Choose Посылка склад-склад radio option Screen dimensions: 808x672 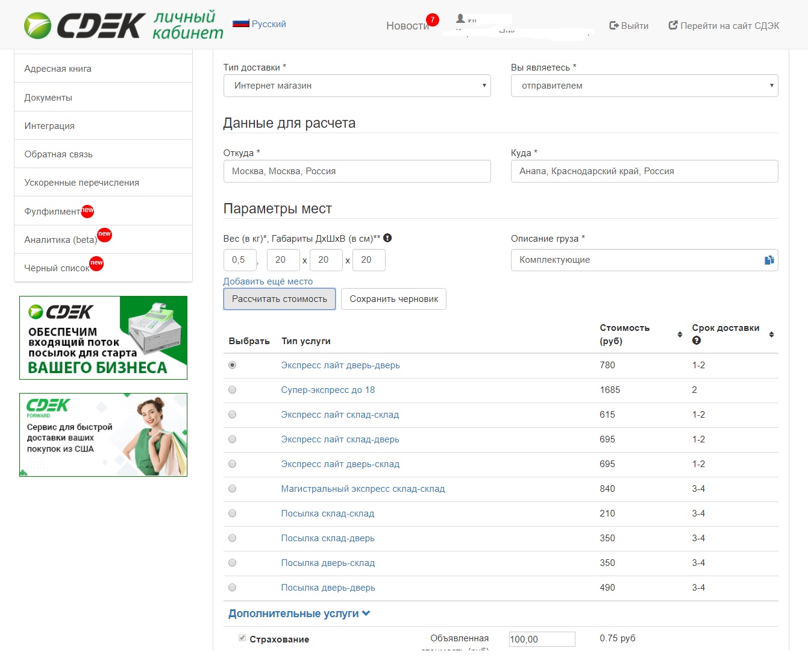[232, 513]
